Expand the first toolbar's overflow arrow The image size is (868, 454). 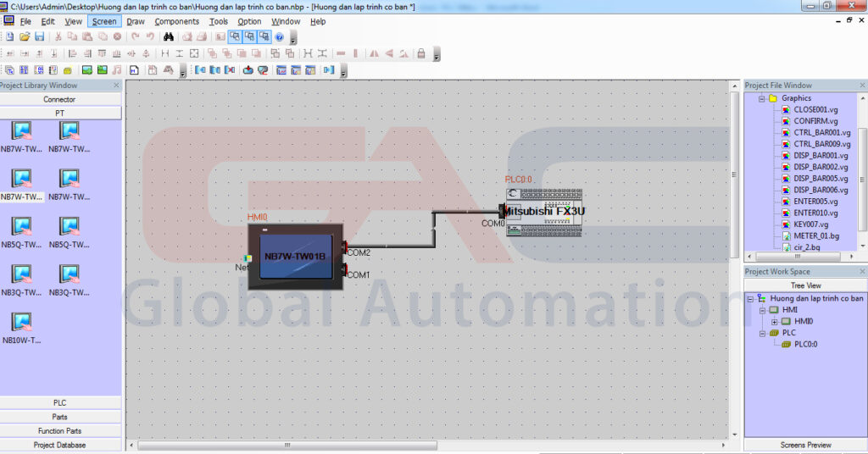point(293,37)
